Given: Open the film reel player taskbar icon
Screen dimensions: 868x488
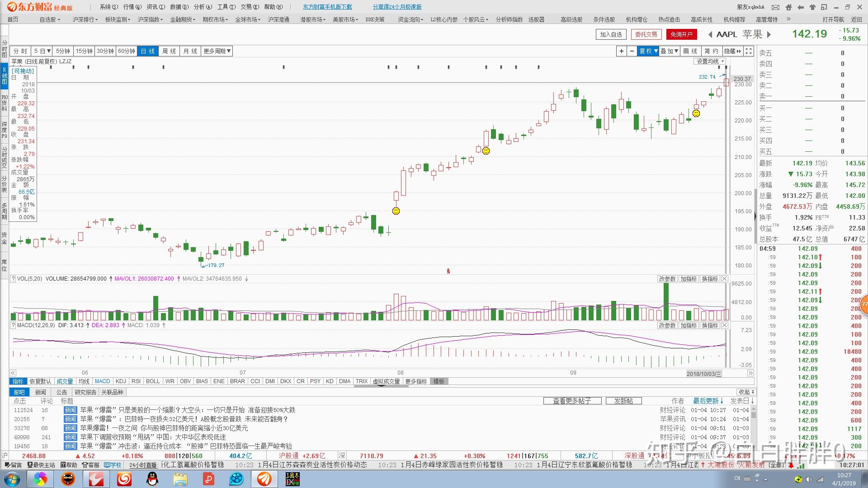Looking at the screenshot, I should coord(236,479).
